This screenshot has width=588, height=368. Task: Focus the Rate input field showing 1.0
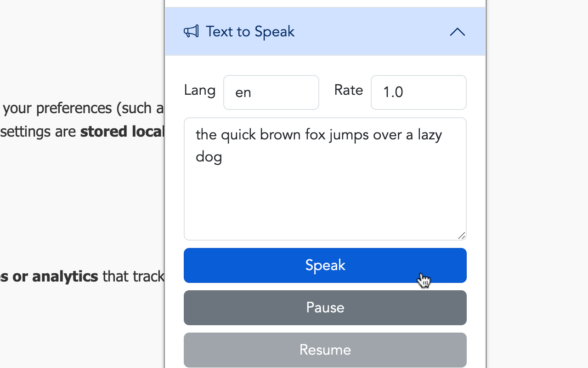tap(418, 92)
